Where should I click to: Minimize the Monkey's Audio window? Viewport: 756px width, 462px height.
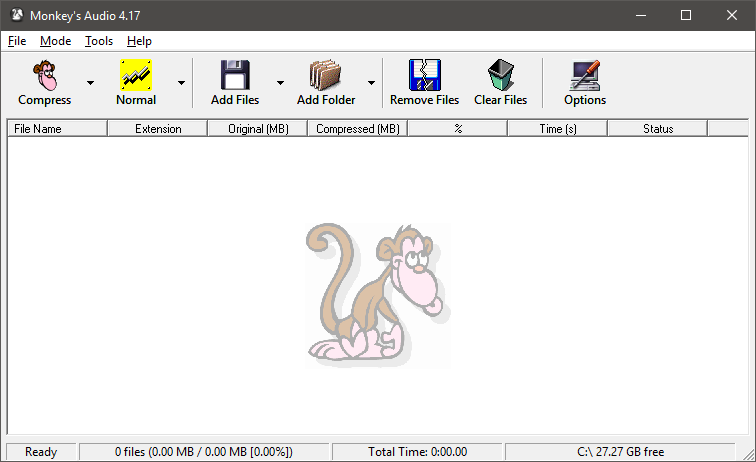click(641, 15)
